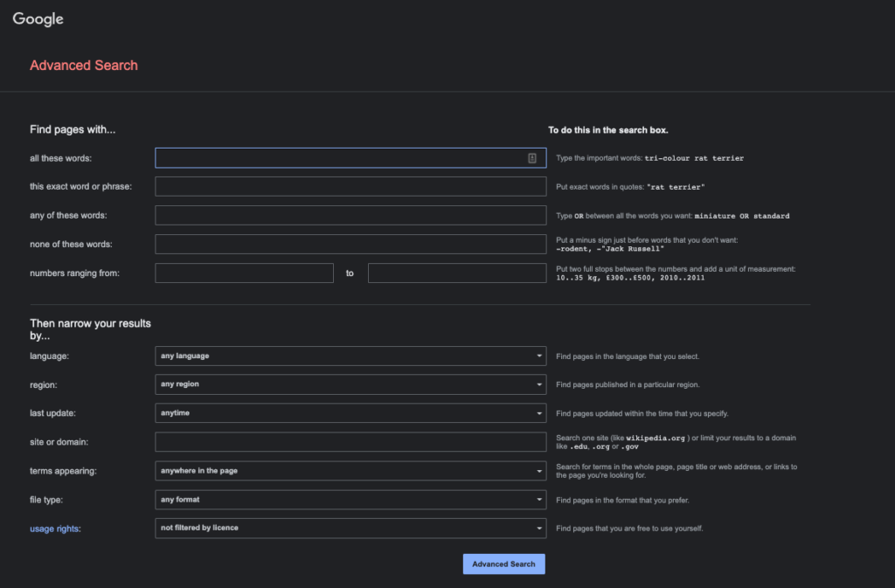Expand the terms appearing dropdown
Screen dimensions: 895x588
(350, 471)
